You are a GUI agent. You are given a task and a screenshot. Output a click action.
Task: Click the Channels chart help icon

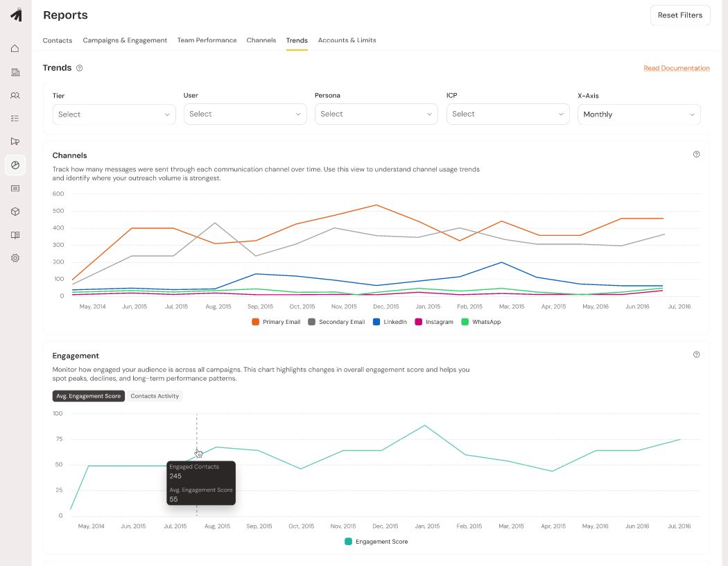[x=696, y=155]
